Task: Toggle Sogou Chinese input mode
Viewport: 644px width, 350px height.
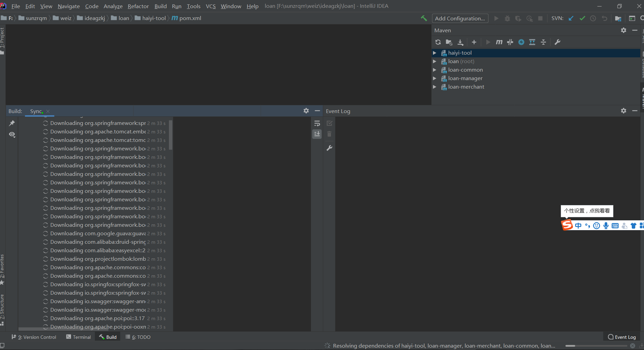Action: pyautogui.click(x=578, y=226)
